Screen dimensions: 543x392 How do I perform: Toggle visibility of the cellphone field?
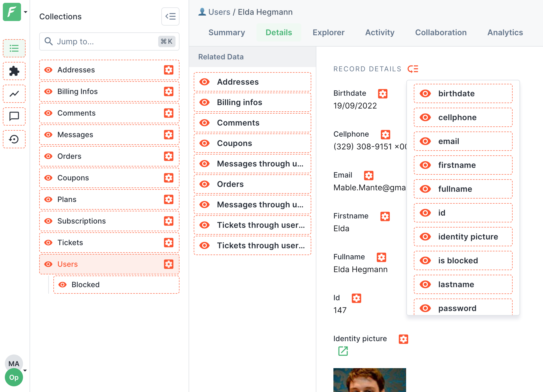click(425, 117)
